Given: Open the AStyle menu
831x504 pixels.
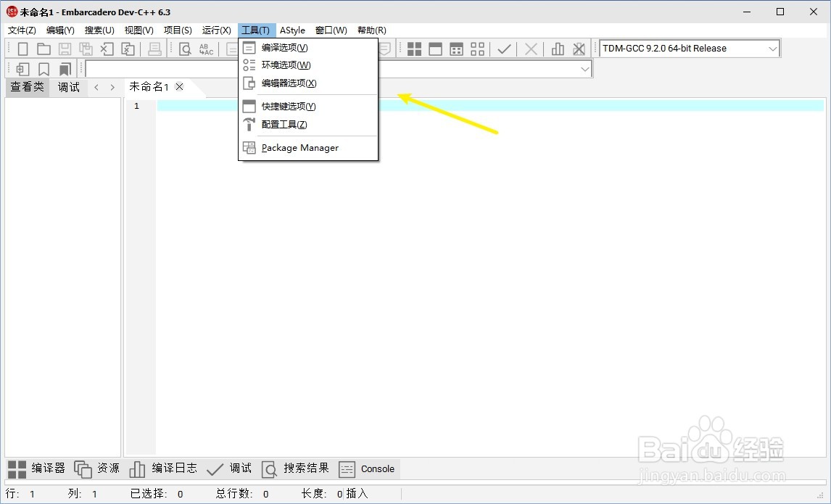Looking at the screenshot, I should [x=292, y=30].
